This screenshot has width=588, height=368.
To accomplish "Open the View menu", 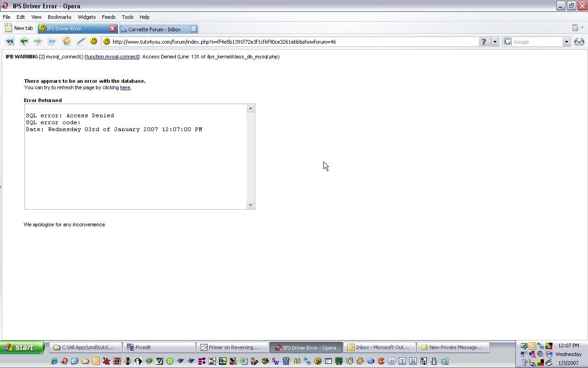I will point(36,17).
